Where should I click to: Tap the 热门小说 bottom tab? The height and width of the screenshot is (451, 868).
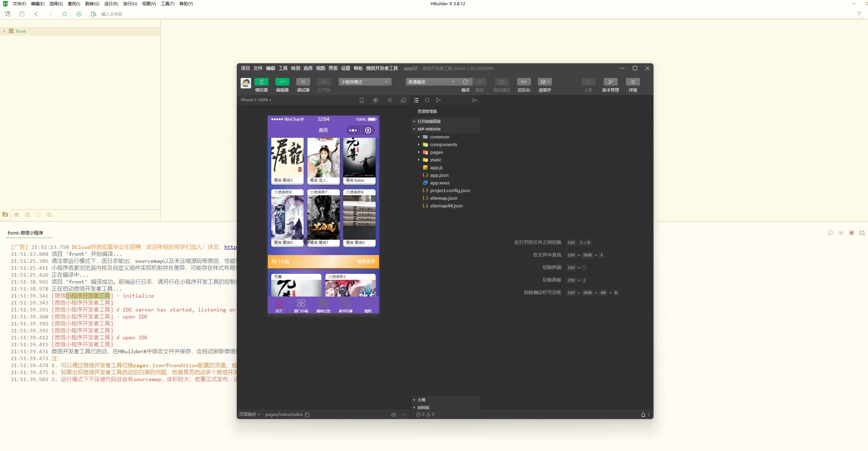301,306
